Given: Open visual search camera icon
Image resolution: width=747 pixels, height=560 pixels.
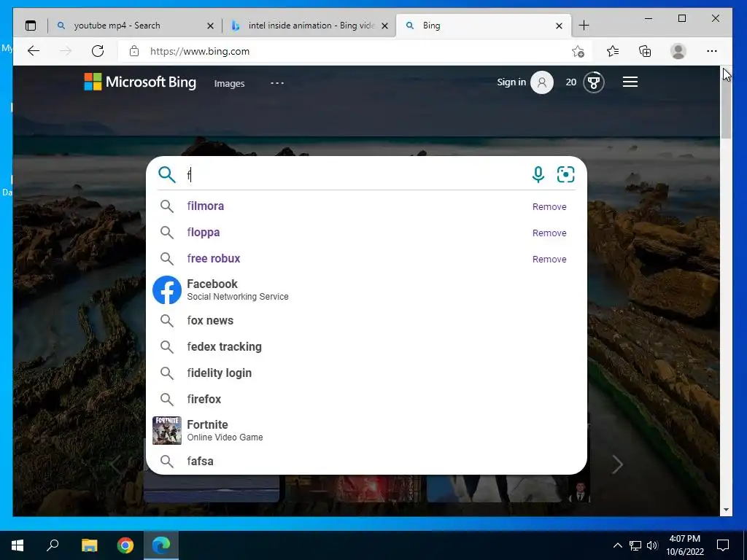Looking at the screenshot, I should (565, 175).
